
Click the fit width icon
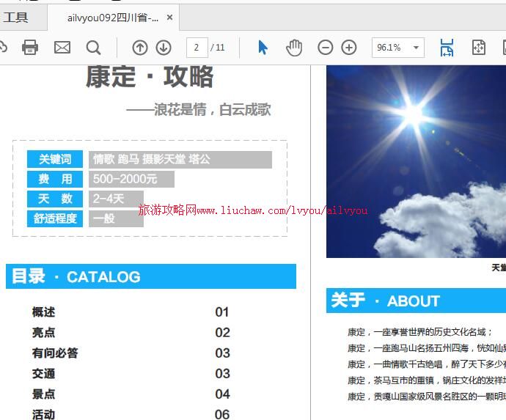pyautogui.click(x=447, y=48)
